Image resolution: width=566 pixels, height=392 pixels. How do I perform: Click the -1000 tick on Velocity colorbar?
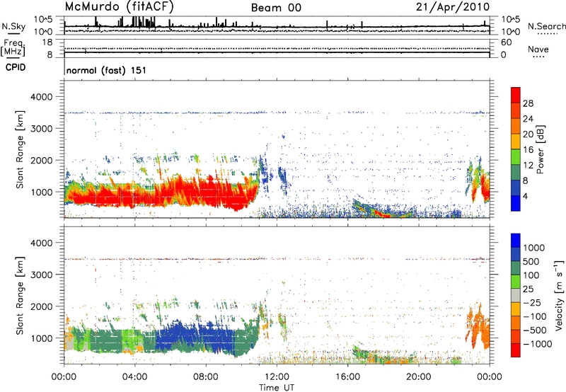537,344
